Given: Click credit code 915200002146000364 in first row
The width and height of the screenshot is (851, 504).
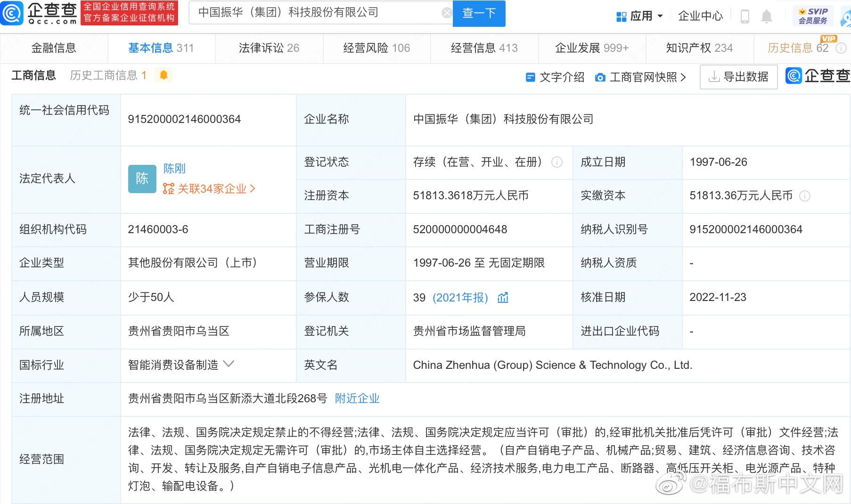Looking at the screenshot, I should (x=184, y=119).
